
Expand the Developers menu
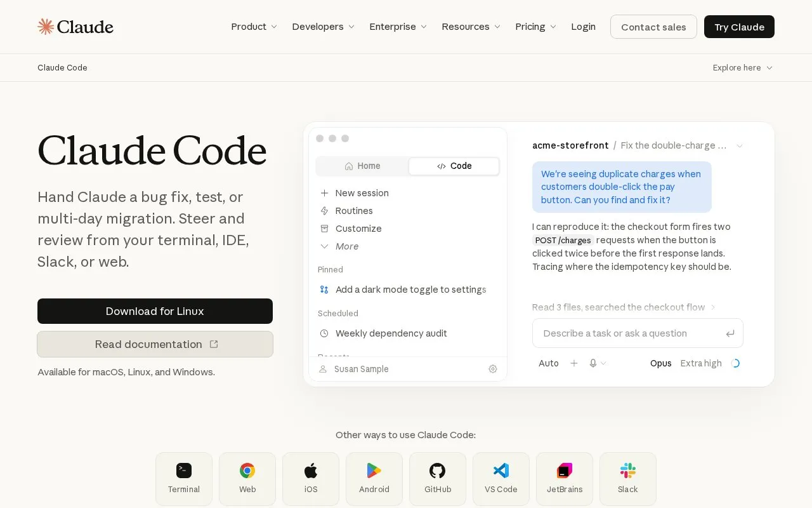[324, 27]
